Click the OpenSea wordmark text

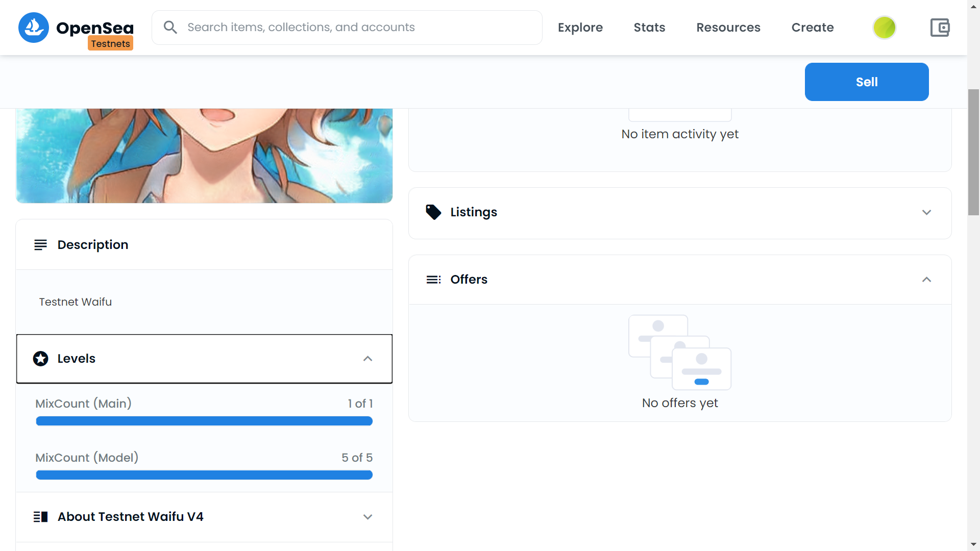(95, 28)
